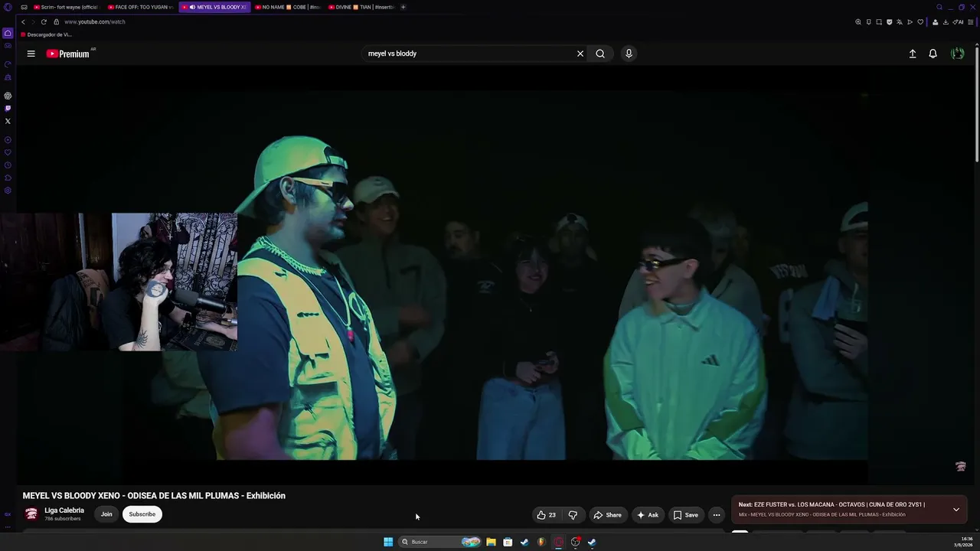Click the taskbar Buscar search box
Screen dimensions: 980x551
pyautogui.click(x=439, y=542)
